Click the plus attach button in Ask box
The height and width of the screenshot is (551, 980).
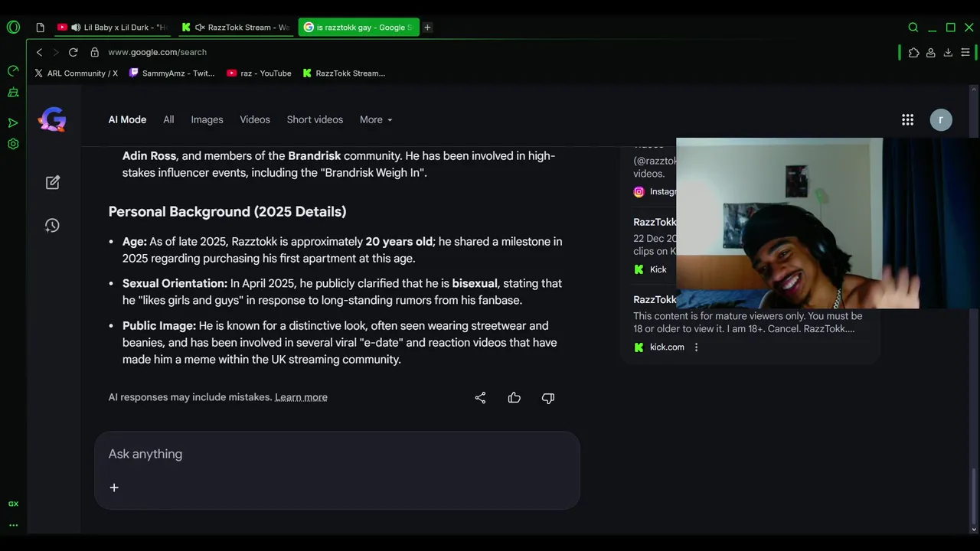click(x=114, y=487)
